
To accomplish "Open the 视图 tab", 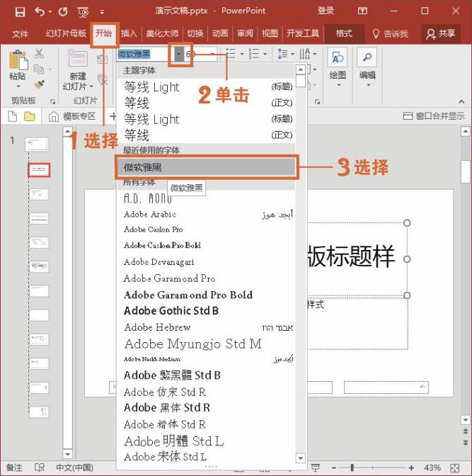I will 270,33.
